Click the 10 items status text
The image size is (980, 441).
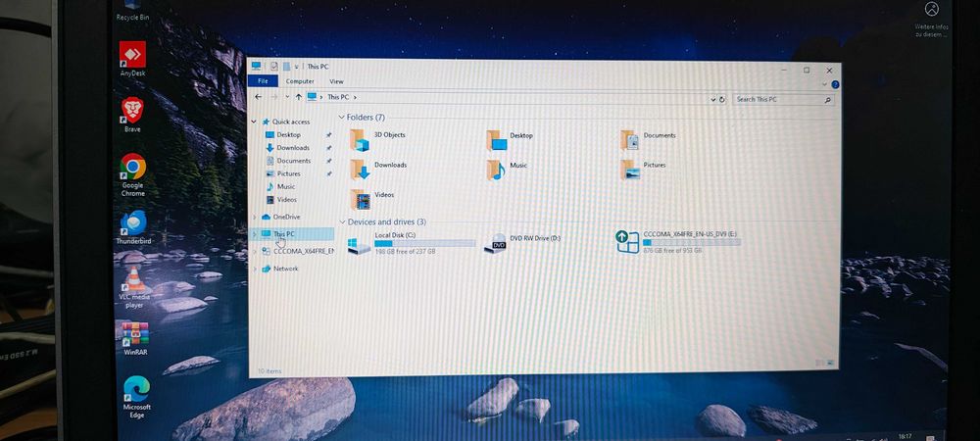(269, 371)
